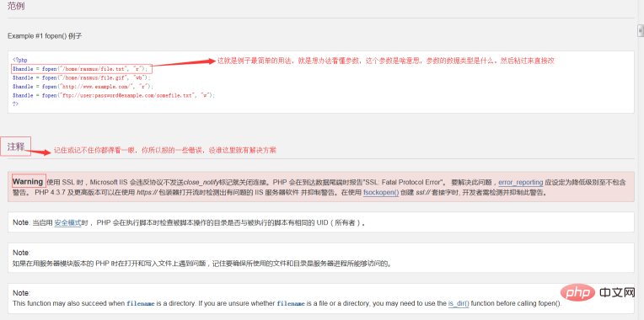This screenshot has width=644, height=320.
Task: Click the bold Warning label
Action: (28, 182)
